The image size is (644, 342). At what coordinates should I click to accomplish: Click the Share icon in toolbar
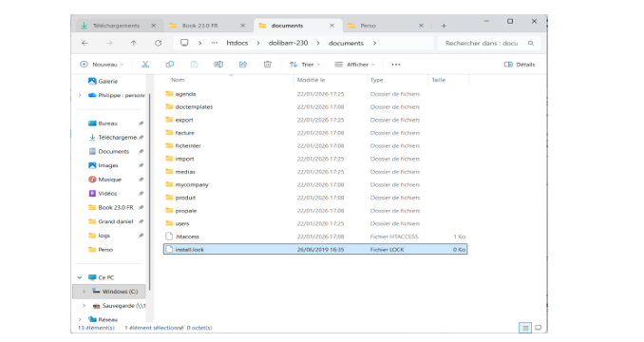click(243, 65)
